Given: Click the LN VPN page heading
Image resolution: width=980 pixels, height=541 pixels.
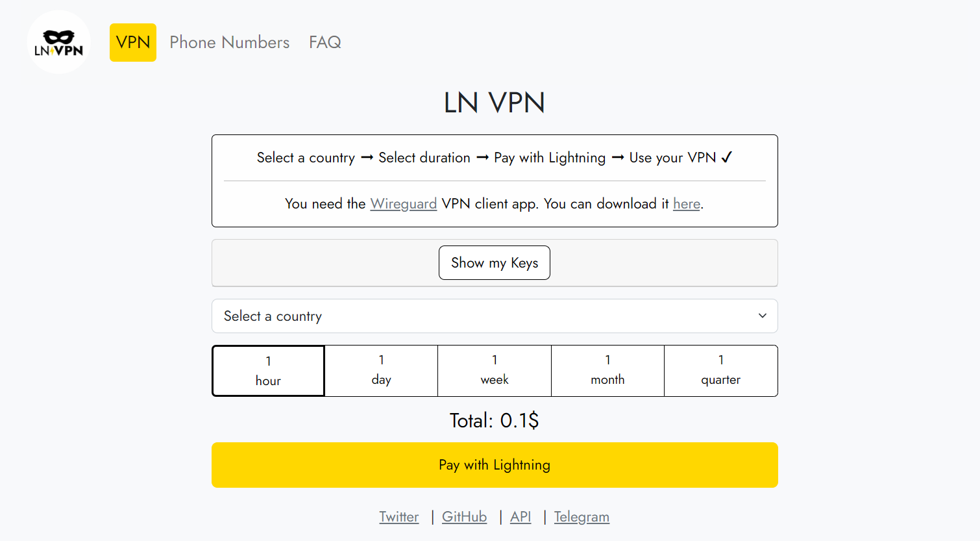Looking at the screenshot, I should click(495, 103).
